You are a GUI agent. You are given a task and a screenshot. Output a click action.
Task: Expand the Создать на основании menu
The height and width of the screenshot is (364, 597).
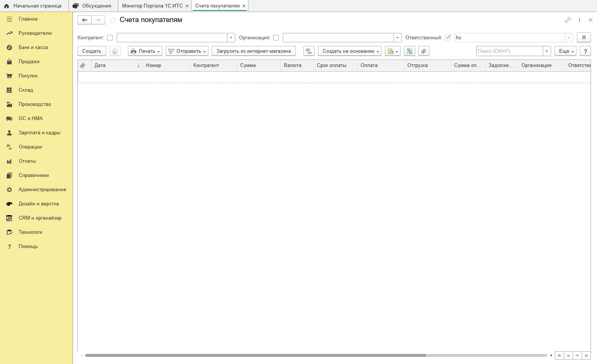click(350, 51)
